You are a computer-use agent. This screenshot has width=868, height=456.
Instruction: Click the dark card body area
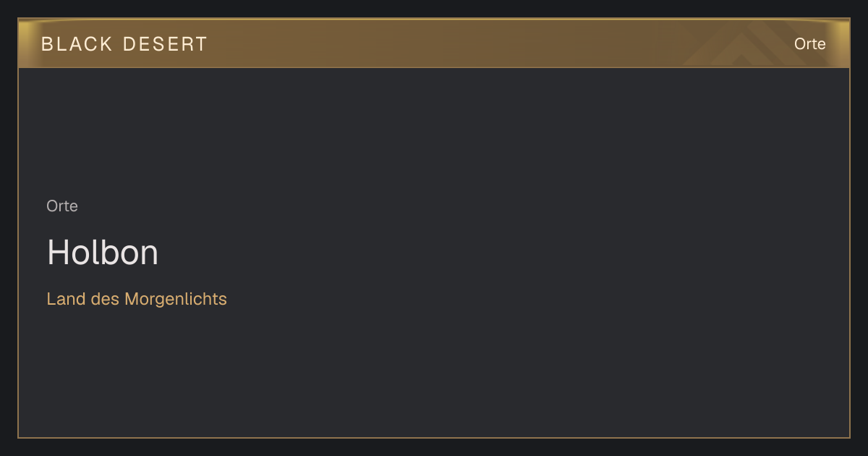point(434,253)
